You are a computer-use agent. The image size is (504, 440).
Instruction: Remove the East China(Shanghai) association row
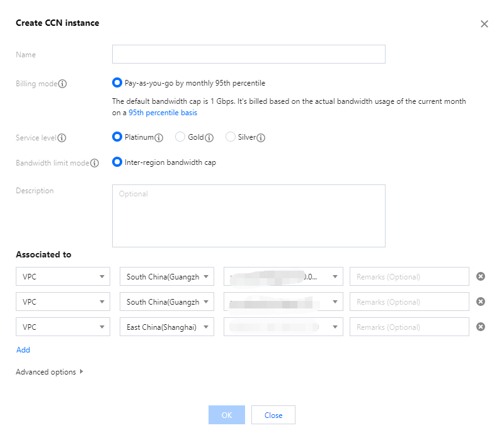pos(481,327)
